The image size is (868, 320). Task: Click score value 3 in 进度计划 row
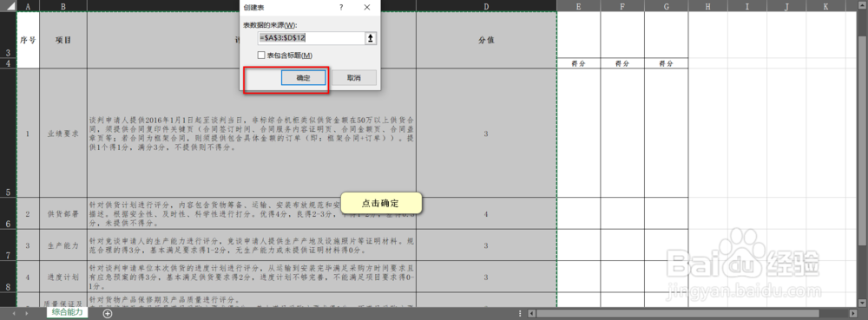486,277
